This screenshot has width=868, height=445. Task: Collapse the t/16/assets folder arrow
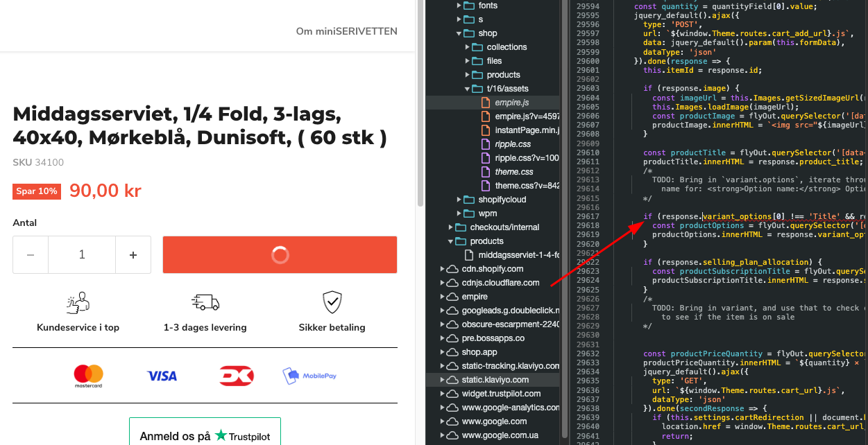click(468, 89)
